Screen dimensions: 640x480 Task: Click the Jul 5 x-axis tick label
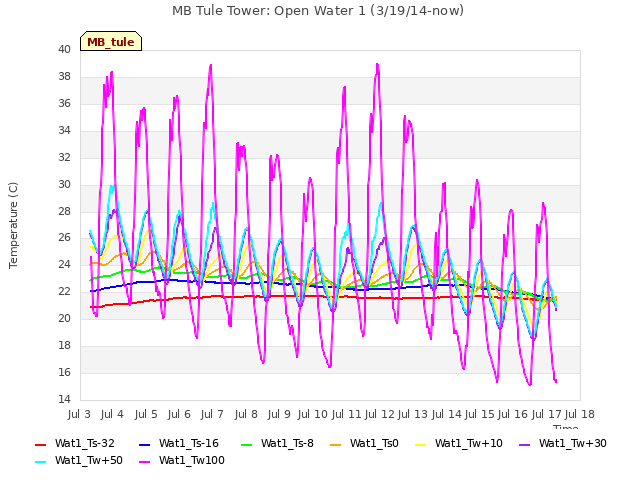tap(146, 414)
